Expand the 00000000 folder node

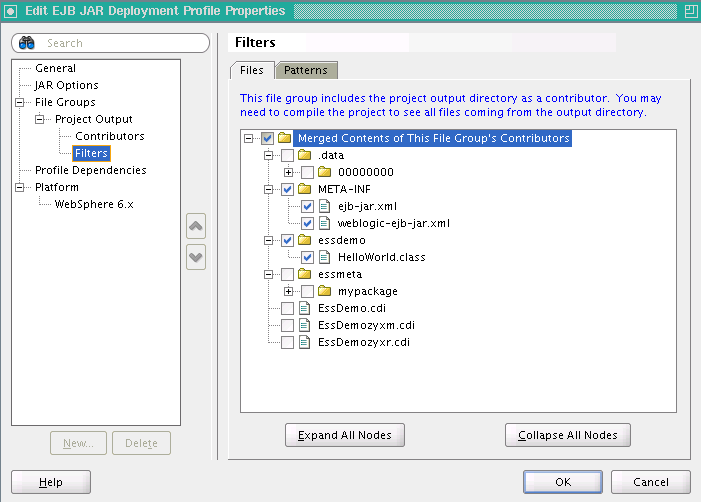tap(288, 172)
